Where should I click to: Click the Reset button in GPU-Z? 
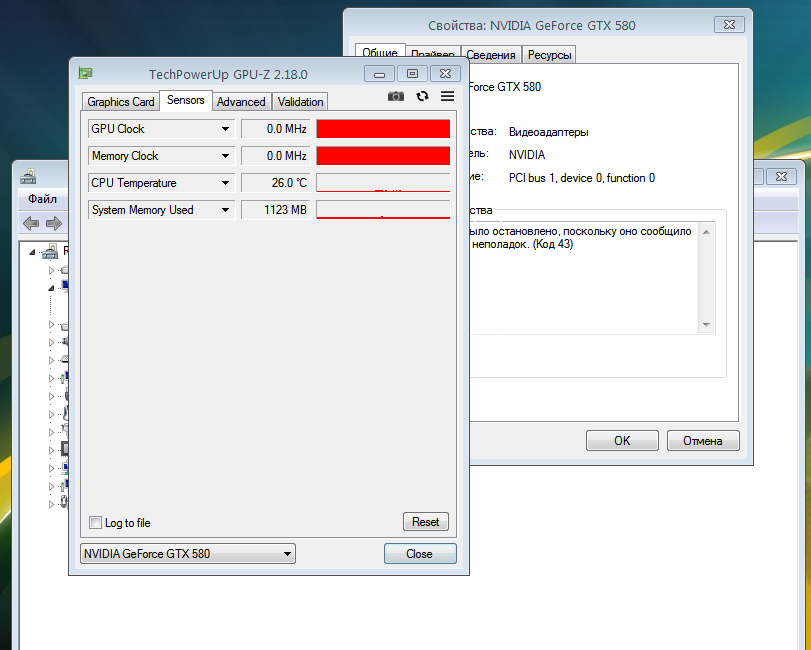[x=426, y=522]
